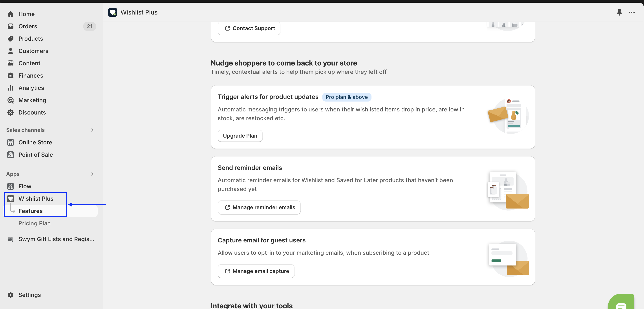Expand the Sales channels chevron
Viewport: 644px width, 309px height.
(92, 130)
